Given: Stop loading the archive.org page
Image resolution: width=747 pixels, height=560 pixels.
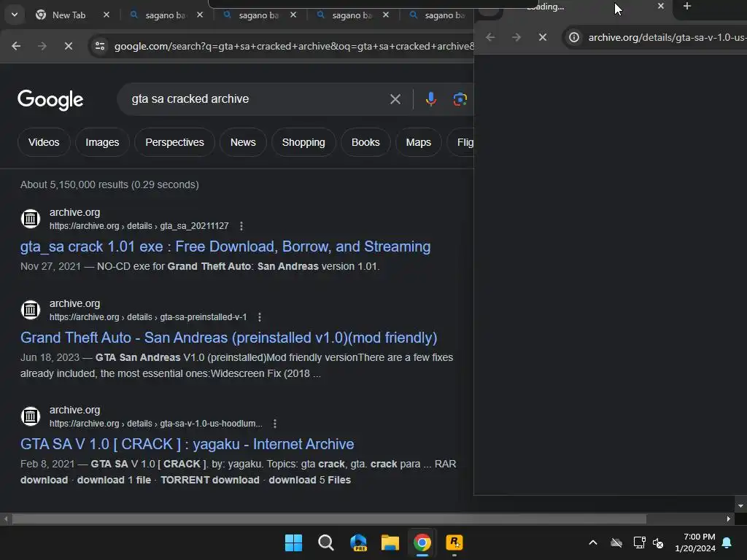Looking at the screenshot, I should point(543,37).
